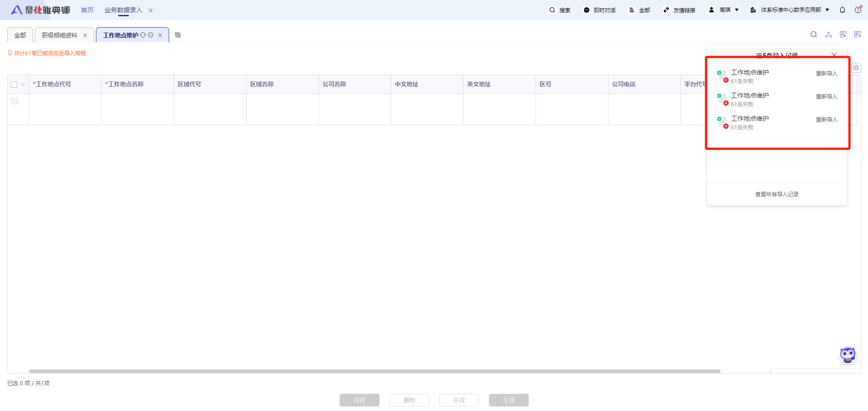
Task: Expand the selection dropdown arrow beside header checkbox
Action: [x=23, y=85]
